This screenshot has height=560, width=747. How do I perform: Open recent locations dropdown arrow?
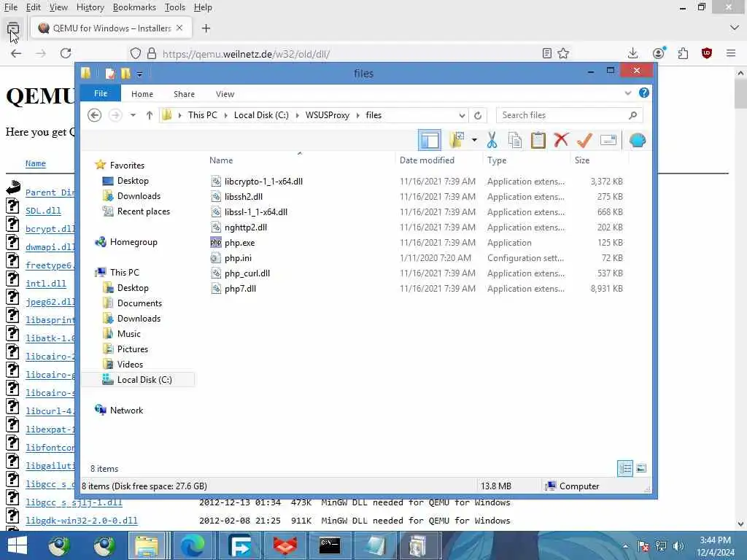[x=133, y=115]
